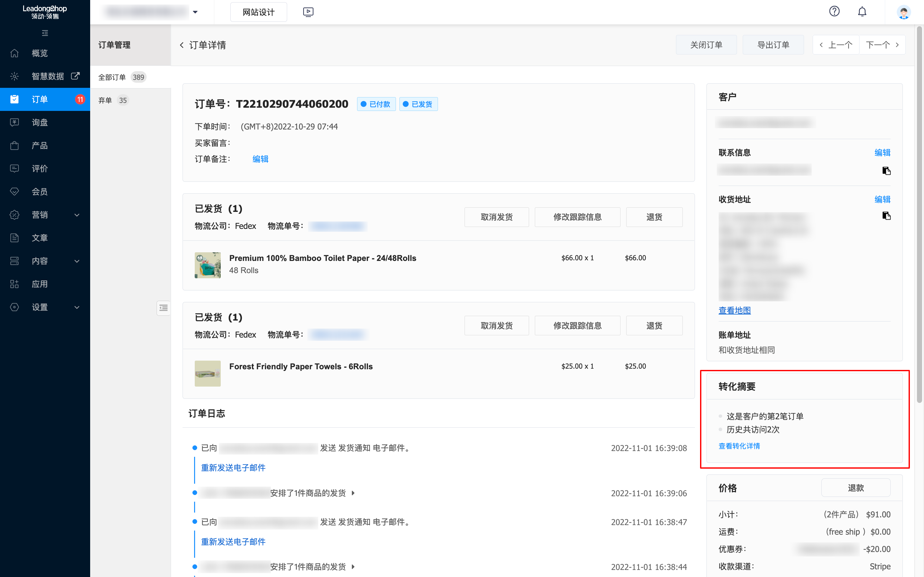924x577 pixels.
Task: Collapse the sidebar menu icon under the logo
Action: point(45,33)
